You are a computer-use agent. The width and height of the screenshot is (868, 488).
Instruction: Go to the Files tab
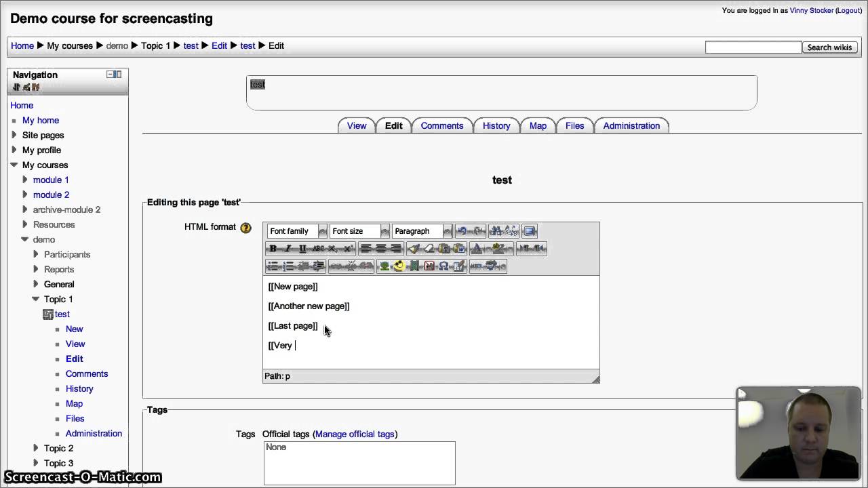tap(574, 125)
